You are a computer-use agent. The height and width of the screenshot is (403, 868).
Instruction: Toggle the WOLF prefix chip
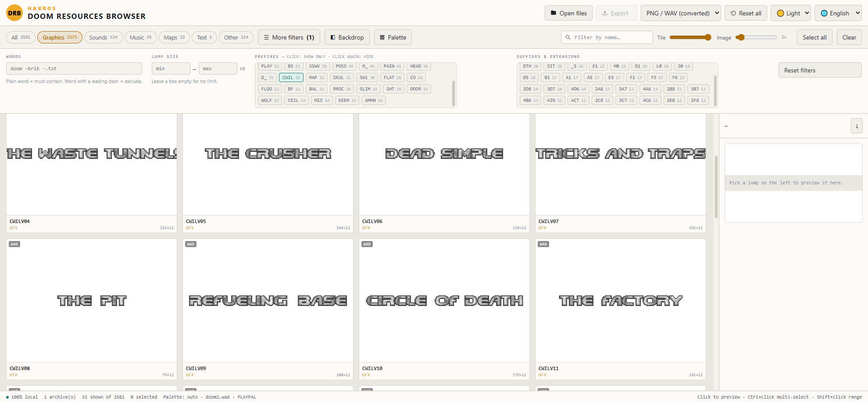click(270, 101)
